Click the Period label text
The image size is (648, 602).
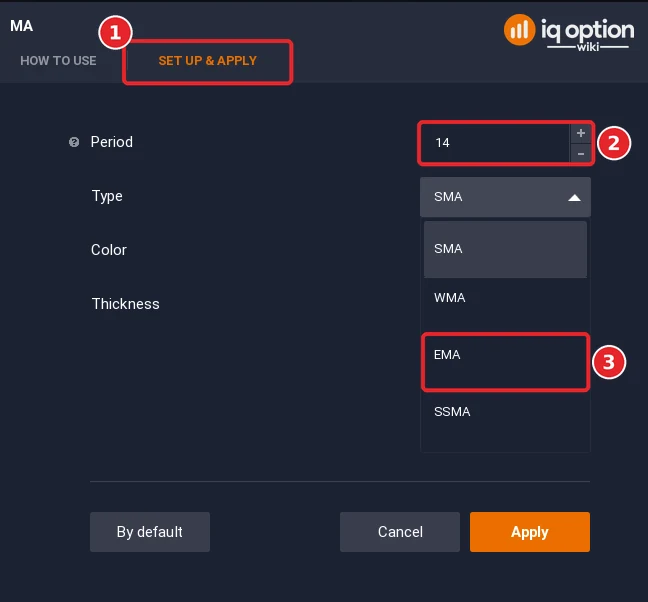pyautogui.click(x=112, y=142)
